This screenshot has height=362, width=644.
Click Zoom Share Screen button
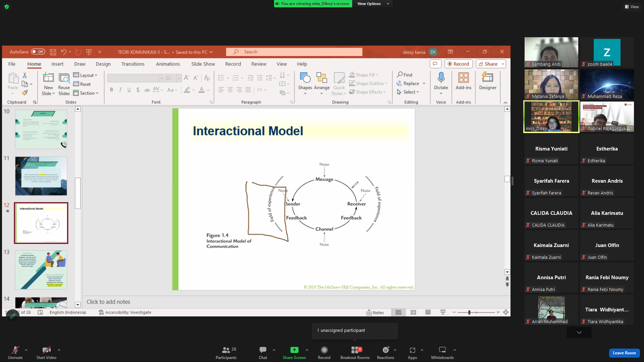pos(294,353)
